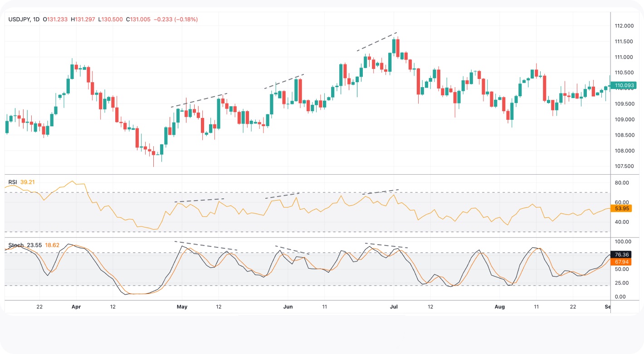Open the RSI indicator label
Screen dimensions: 644x354
(13, 182)
